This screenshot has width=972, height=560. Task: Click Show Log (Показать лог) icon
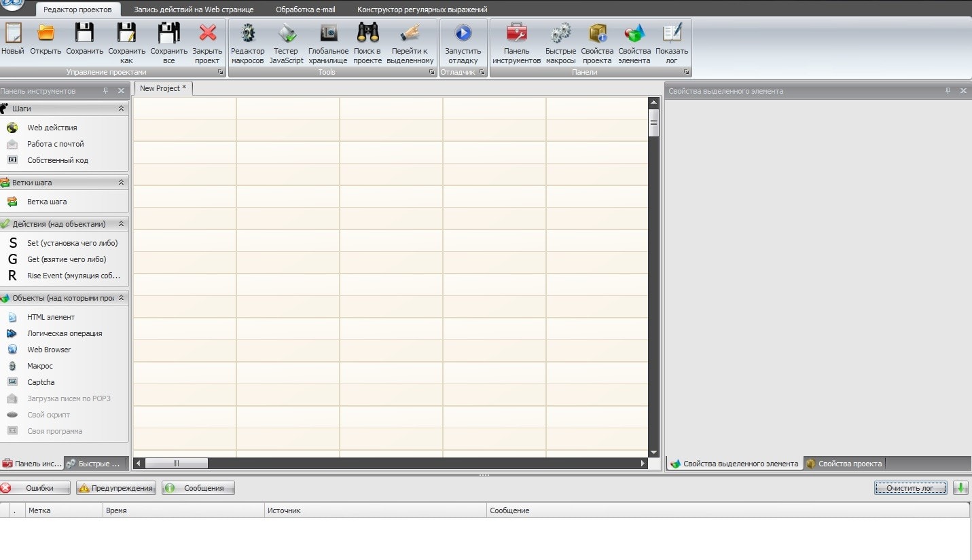[x=671, y=34]
